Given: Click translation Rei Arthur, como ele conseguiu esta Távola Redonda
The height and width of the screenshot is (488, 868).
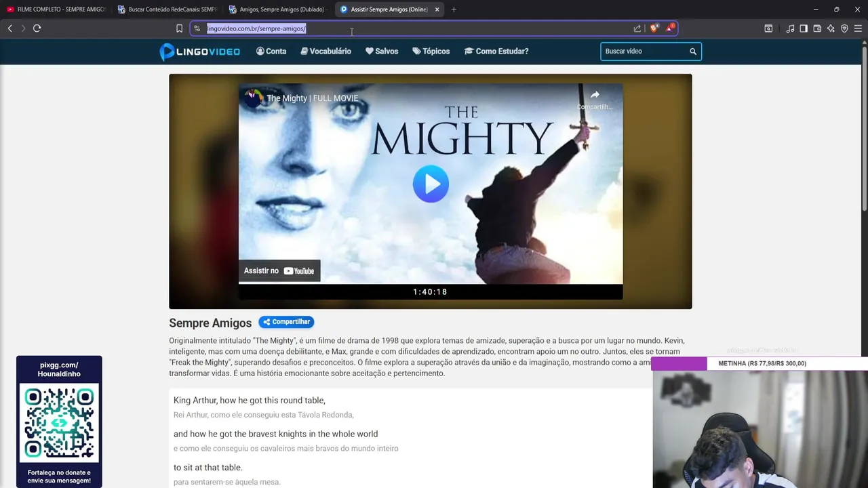Looking at the screenshot, I should 264,415.
